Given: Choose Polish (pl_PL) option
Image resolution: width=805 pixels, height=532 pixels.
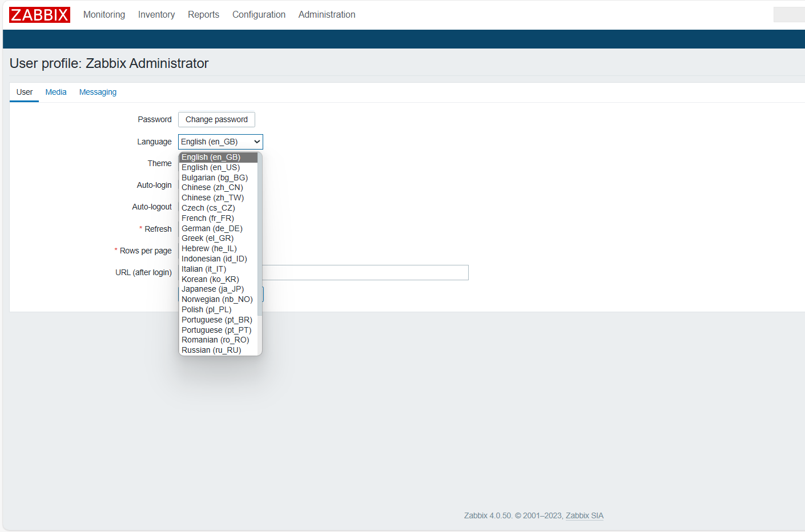Looking at the screenshot, I should [218, 309].
